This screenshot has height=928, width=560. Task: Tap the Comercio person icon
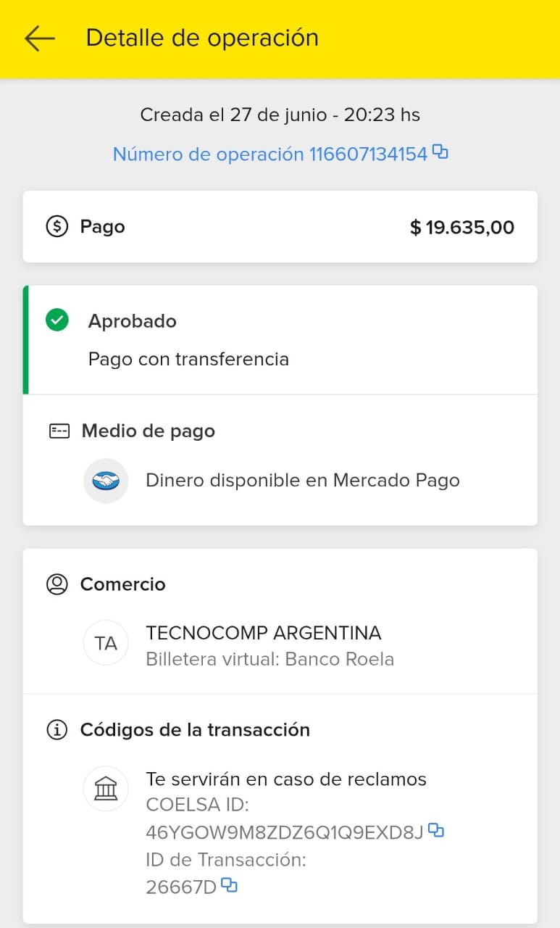tap(57, 584)
